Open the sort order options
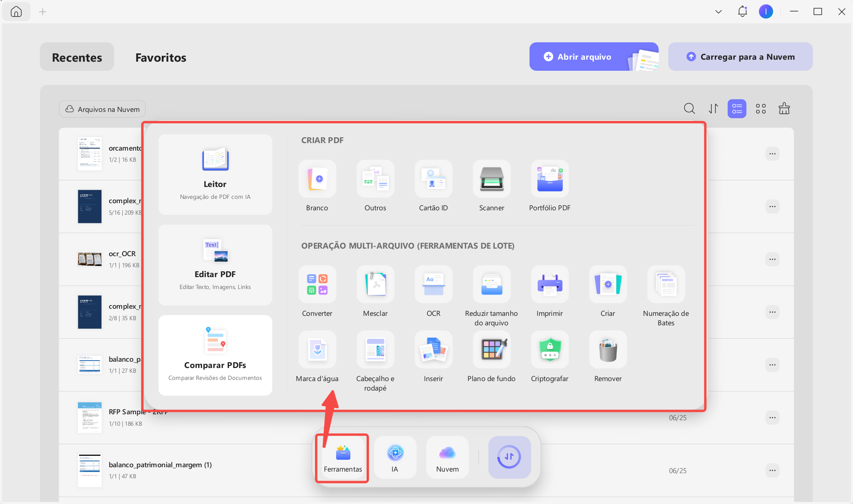 point(713,108)
